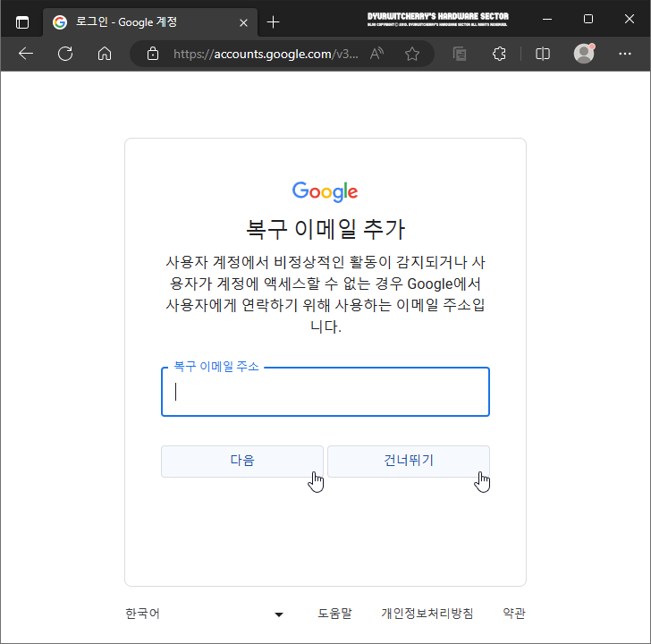
Task: Select the 로그인 - Google 계정 tab
Action: (x=150, y=22)
